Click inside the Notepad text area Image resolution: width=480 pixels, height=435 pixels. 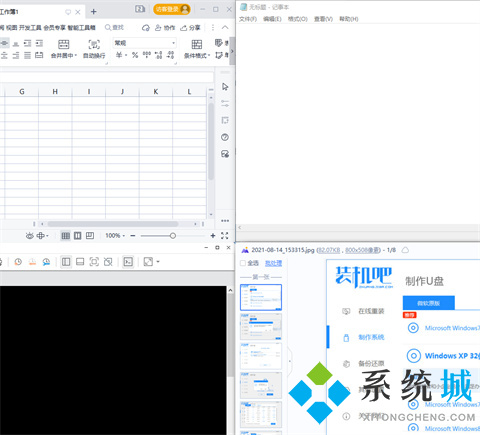(358, 124)
